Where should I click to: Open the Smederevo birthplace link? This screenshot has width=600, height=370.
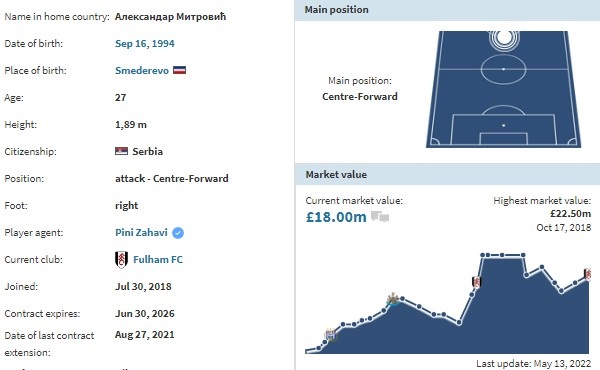[142, 70]
